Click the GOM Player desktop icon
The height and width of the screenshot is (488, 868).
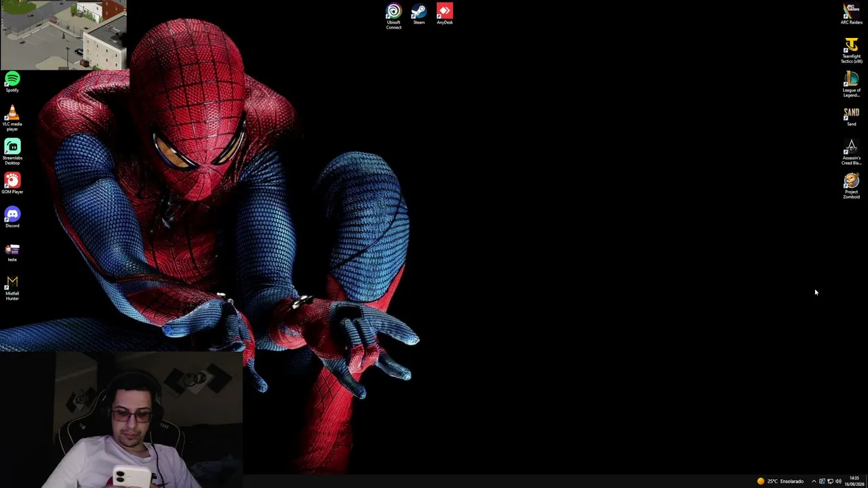(x=12, y=184)
